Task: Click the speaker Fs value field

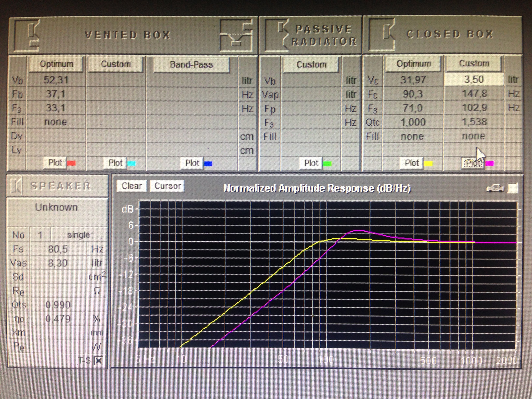Action: pos(58,249)
